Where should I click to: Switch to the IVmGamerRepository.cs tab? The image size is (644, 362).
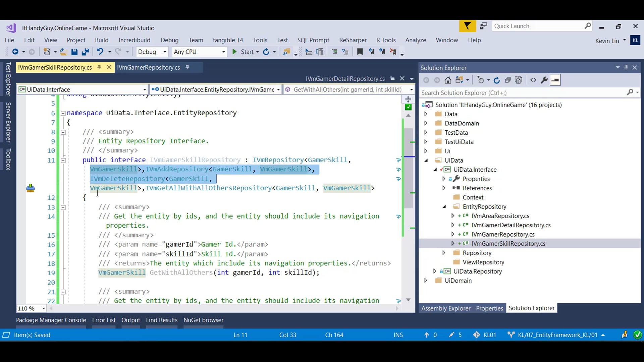(148, 67)
